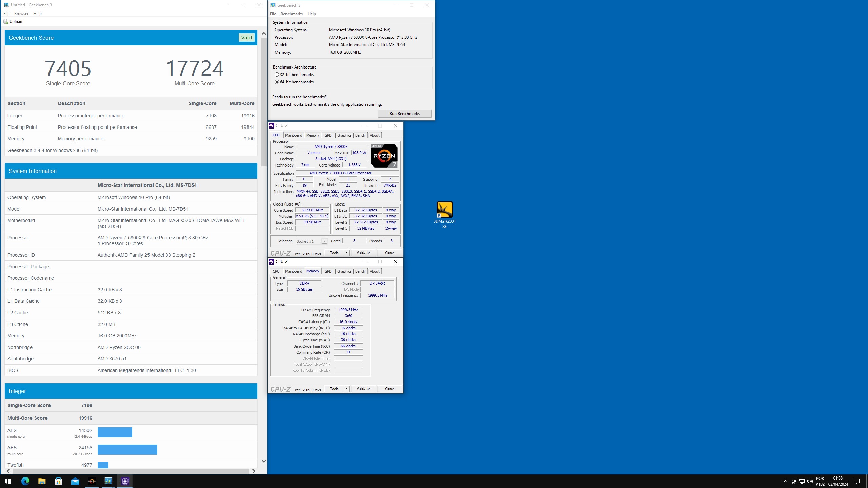The height and width of the screenshot is (488, 868).
Task: Click Run Benchmarks button
Action: click(405, 114)
